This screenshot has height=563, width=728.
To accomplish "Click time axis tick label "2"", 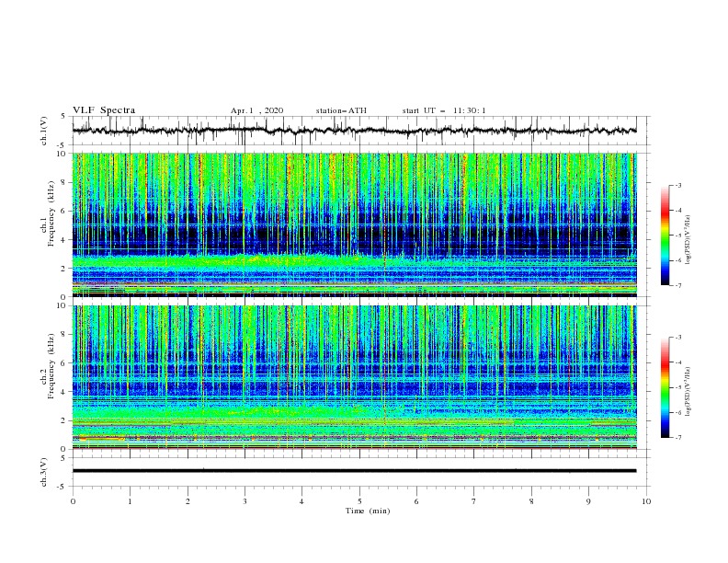I will coord(188,501).
